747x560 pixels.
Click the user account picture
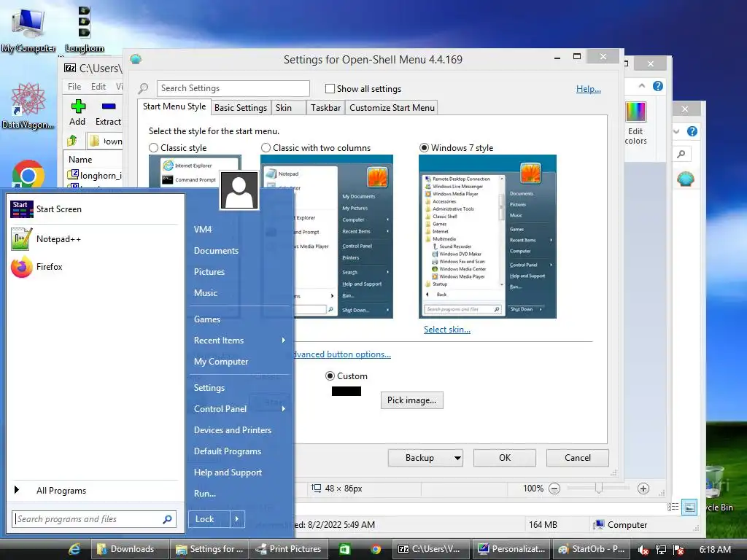[239, 190]
